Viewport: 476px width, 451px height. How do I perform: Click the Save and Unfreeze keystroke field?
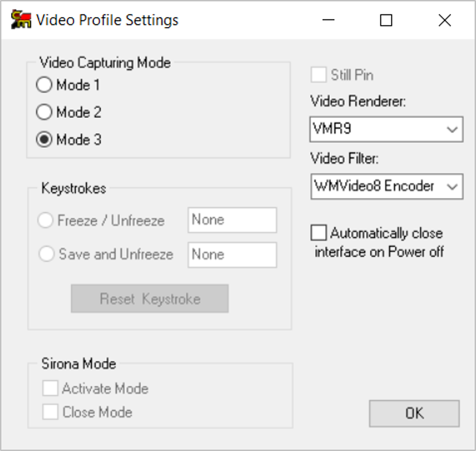click(232, 254)
